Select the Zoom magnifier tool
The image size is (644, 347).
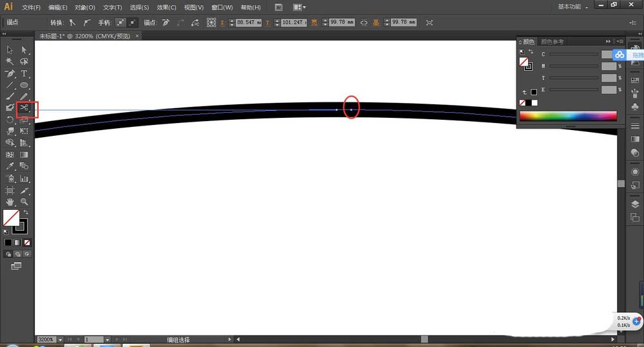click(x=24, y=202)
